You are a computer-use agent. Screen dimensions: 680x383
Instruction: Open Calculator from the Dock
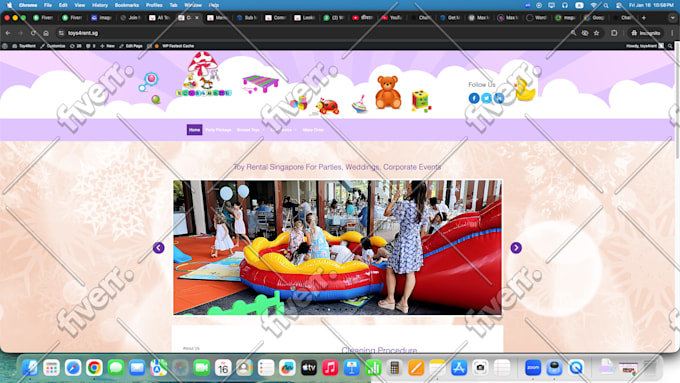tap(395, 368)
